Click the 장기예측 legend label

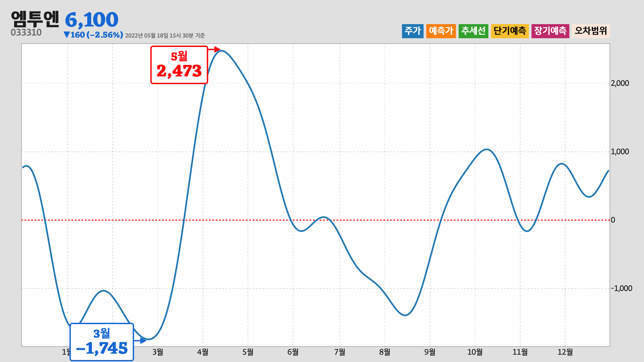550,31
